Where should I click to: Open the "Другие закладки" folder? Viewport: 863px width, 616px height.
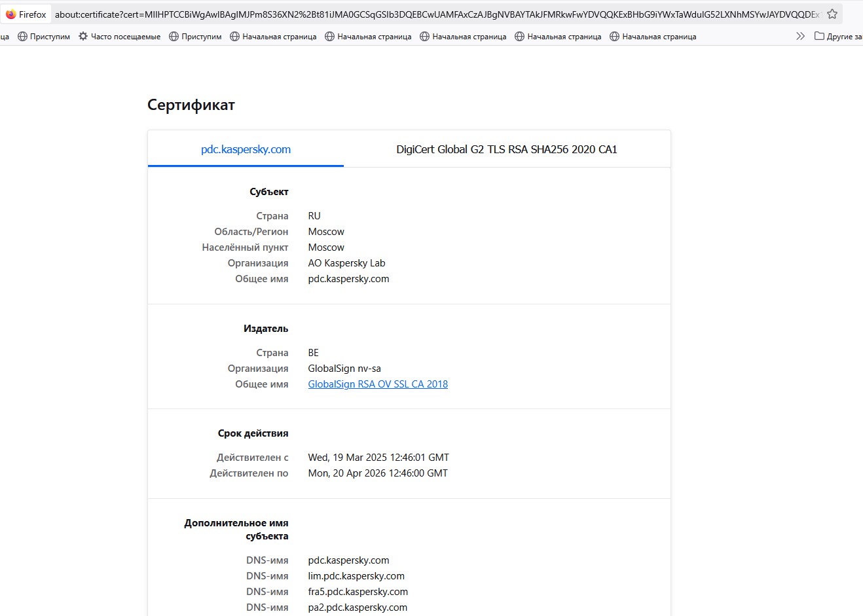tap(838, 37)
